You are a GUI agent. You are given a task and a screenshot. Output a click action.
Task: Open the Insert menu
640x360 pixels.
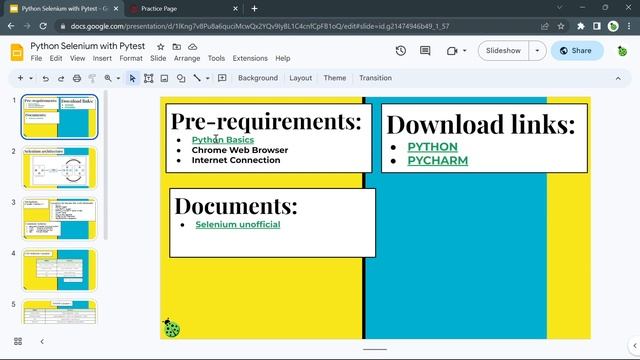tap(102, 58)
